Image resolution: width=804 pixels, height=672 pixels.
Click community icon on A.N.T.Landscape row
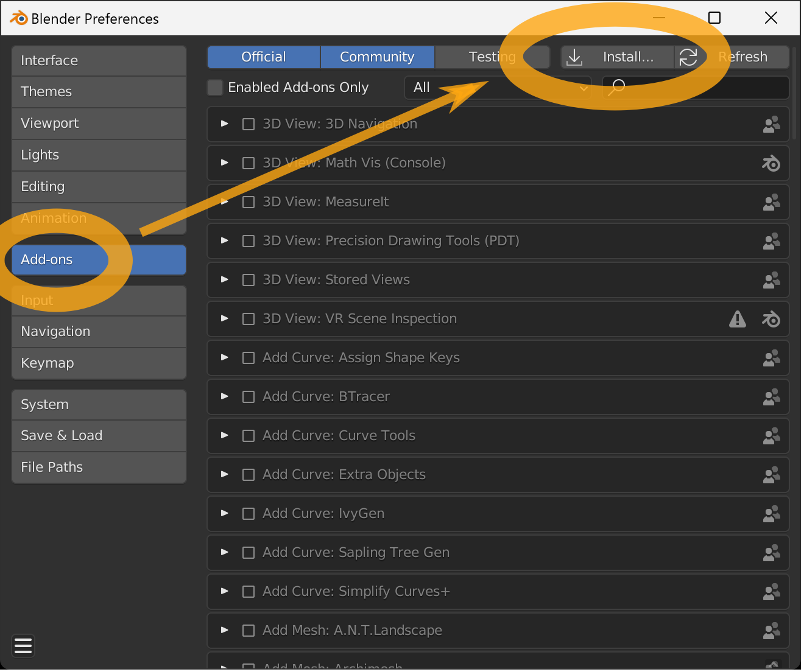coord(772,631)
